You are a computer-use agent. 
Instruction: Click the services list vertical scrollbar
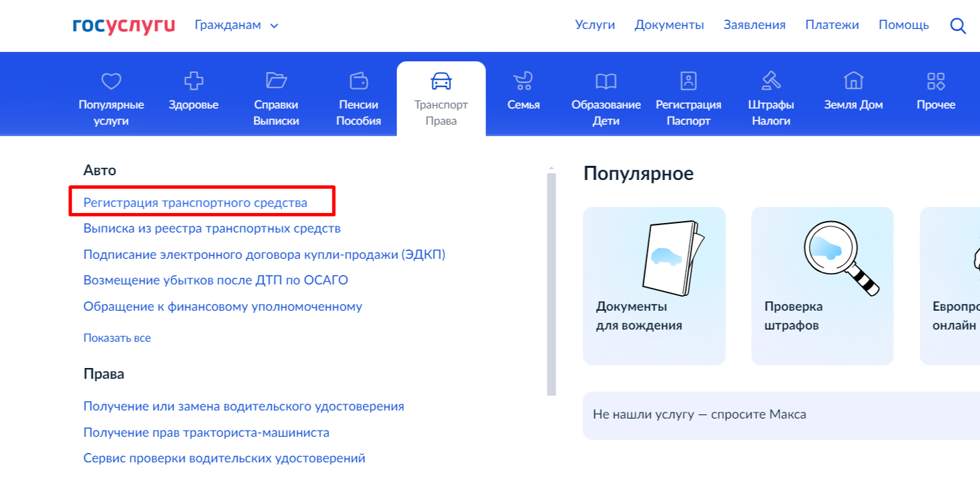pos(551,283)
